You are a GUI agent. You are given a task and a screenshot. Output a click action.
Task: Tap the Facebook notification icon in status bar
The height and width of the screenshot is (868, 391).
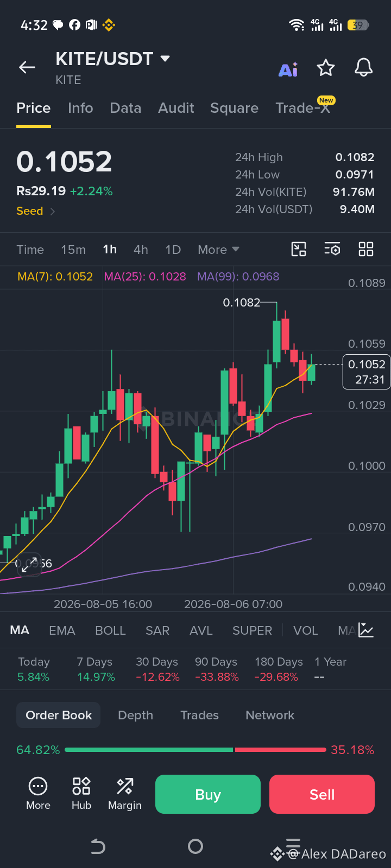75,25
